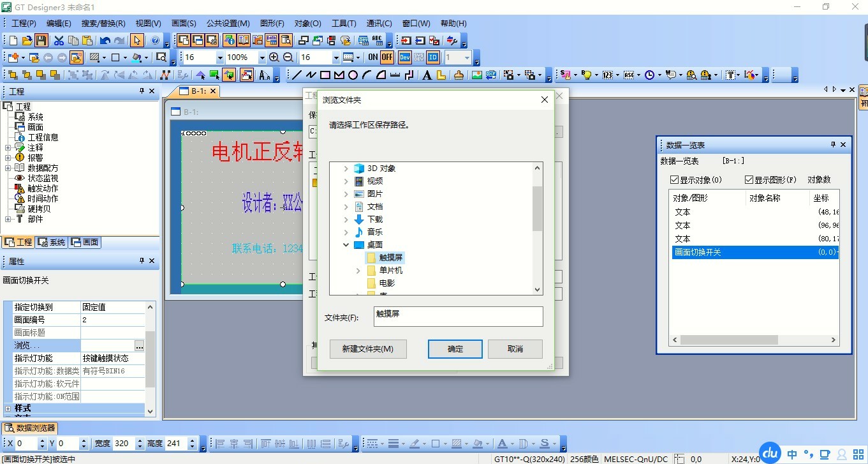This screenshot has width=868, height=464.
Task: Click the ASC text display object icon
Action: coord(628,75)
